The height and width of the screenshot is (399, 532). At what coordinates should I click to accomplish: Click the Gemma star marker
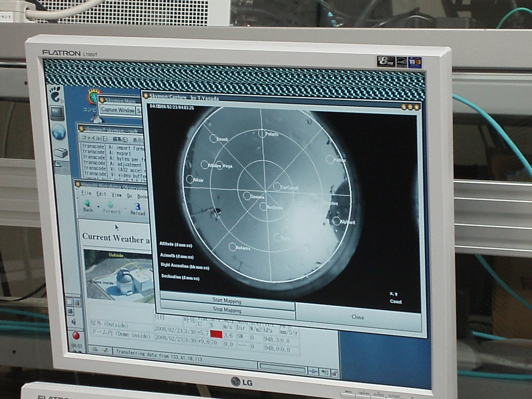coord(247,196)
